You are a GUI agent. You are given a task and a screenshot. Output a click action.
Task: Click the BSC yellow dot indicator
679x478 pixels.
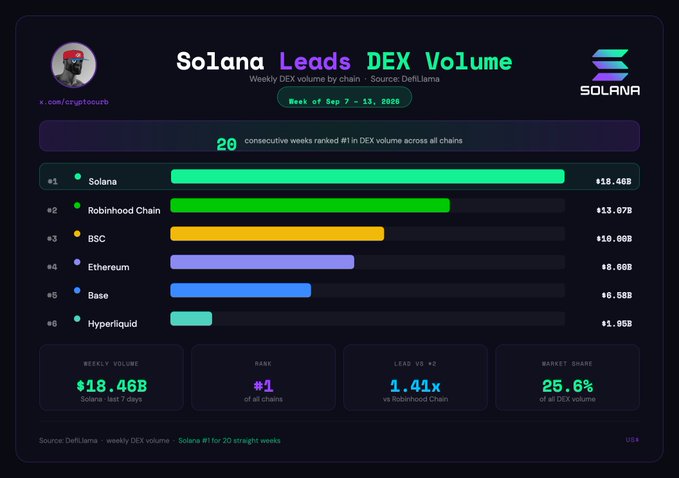[77, 234]
